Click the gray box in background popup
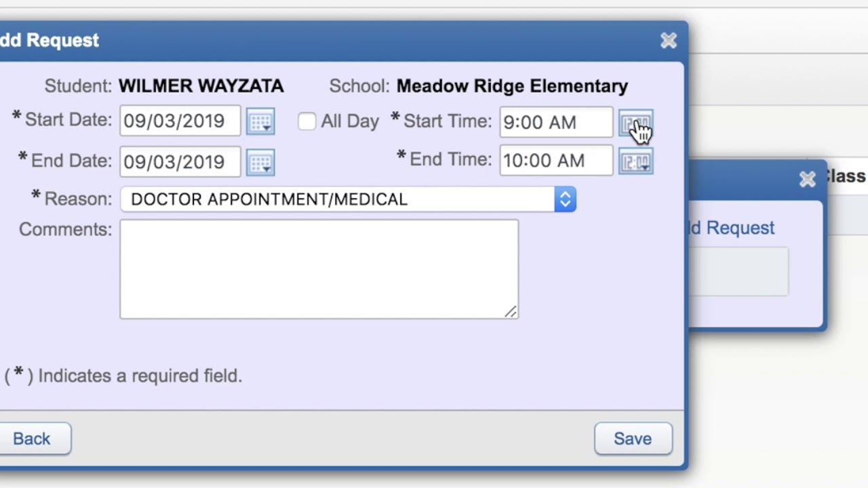Image resolution: width=868 pixels, height=488 pixels. pyautogui.click(x=739, y=271)
